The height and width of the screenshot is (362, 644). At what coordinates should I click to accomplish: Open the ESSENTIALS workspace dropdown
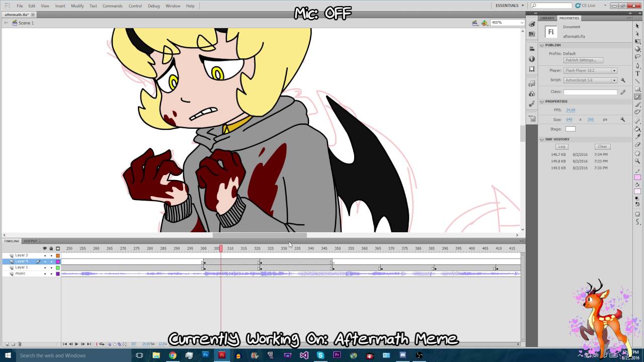pyautogui.click(x=510, y=6)
